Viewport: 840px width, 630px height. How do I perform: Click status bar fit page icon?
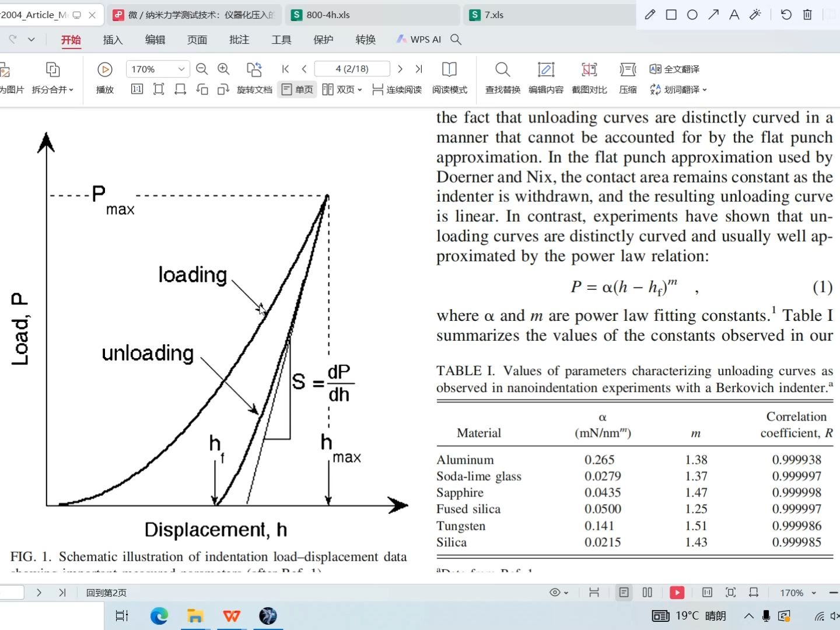(730, 593)
